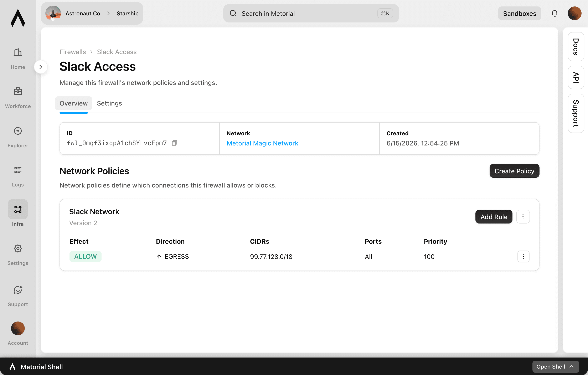
Task: Click the Ports value All
Action: pyautogui.click(x=368, y=257)
